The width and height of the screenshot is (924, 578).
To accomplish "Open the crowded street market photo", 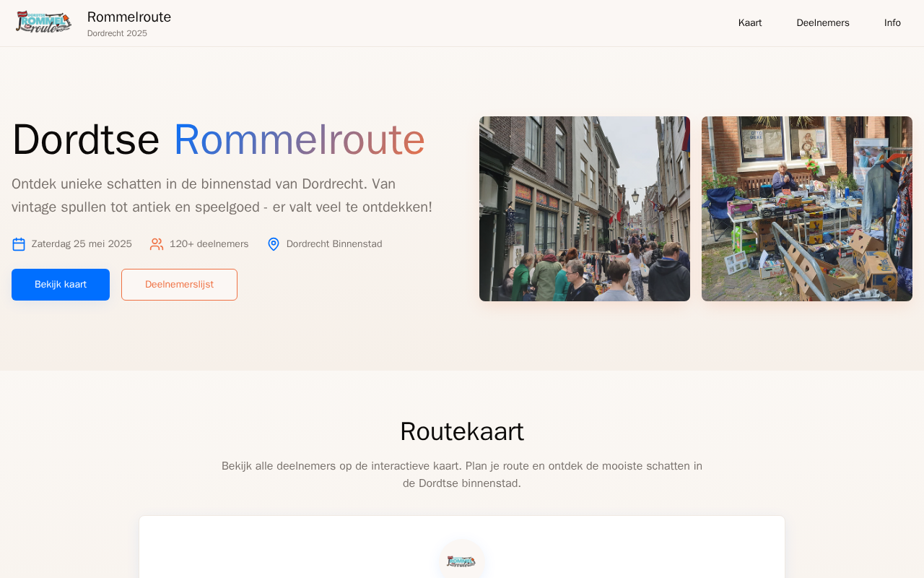I will 585,209.
